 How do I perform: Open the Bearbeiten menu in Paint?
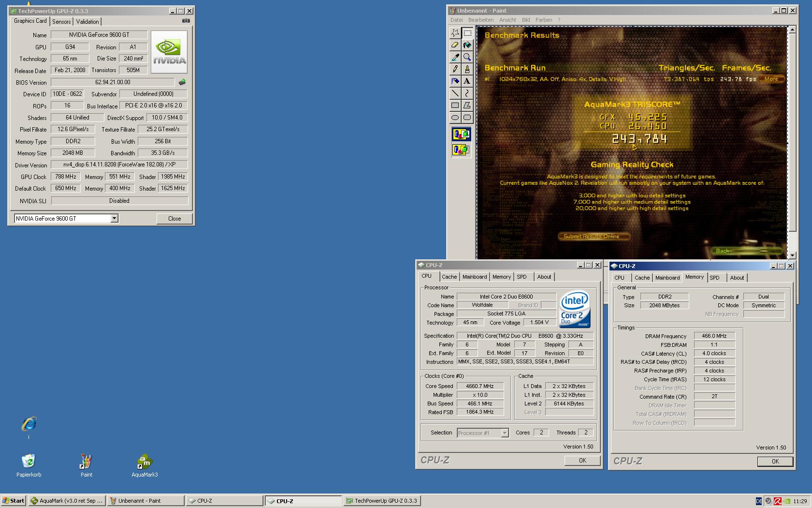pos(481,20)
